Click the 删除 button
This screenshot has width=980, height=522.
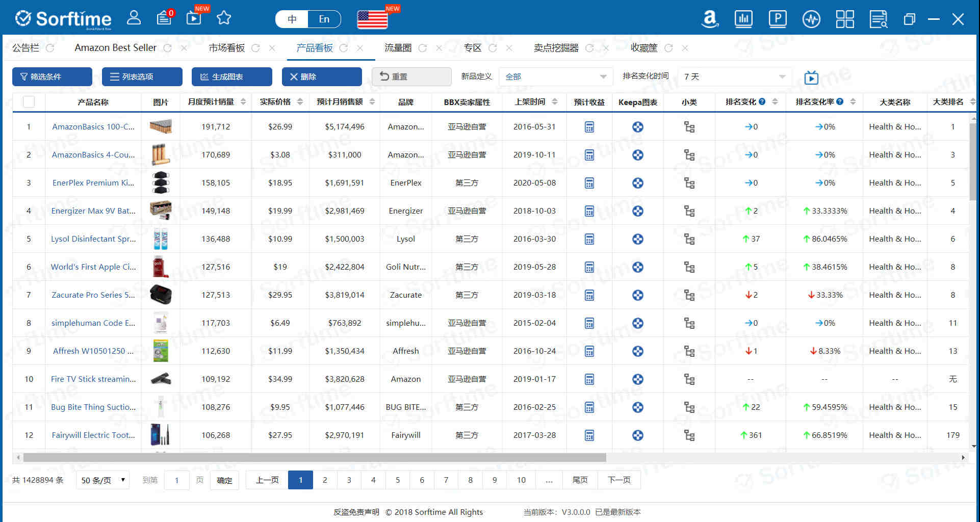[x=322, y=77]
